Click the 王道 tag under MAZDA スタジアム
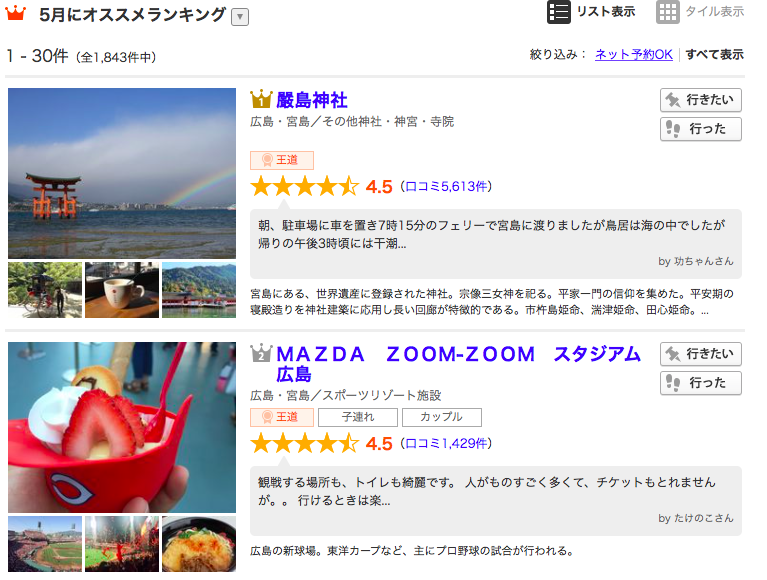The image size is (767, 580). [282, 417]
